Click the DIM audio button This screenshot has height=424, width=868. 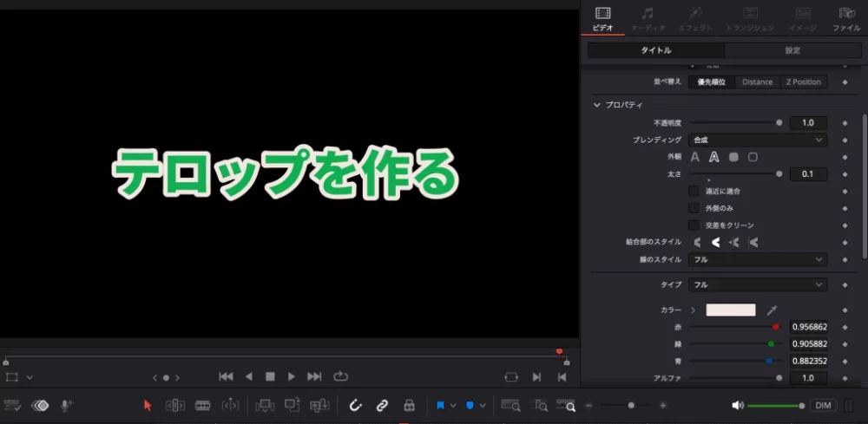click(x=823, y=405)
